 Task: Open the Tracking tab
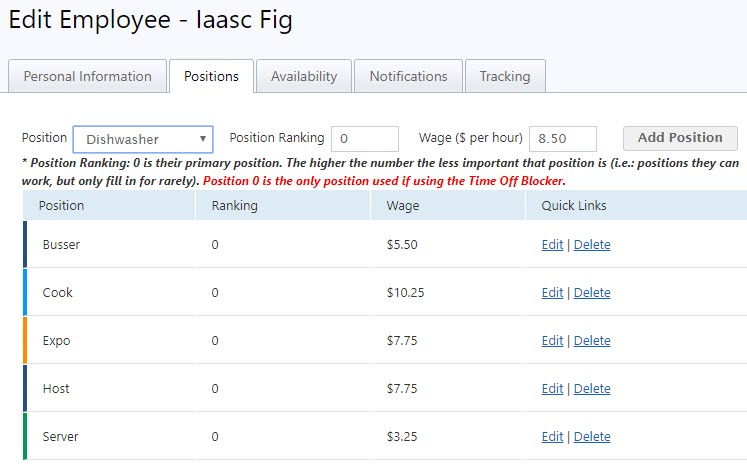[505, 76]
